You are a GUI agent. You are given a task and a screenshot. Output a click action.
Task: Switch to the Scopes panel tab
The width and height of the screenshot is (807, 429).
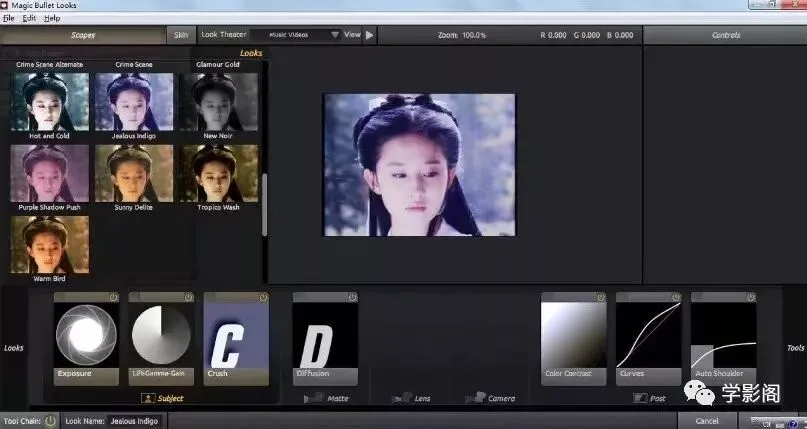[83, 35]
